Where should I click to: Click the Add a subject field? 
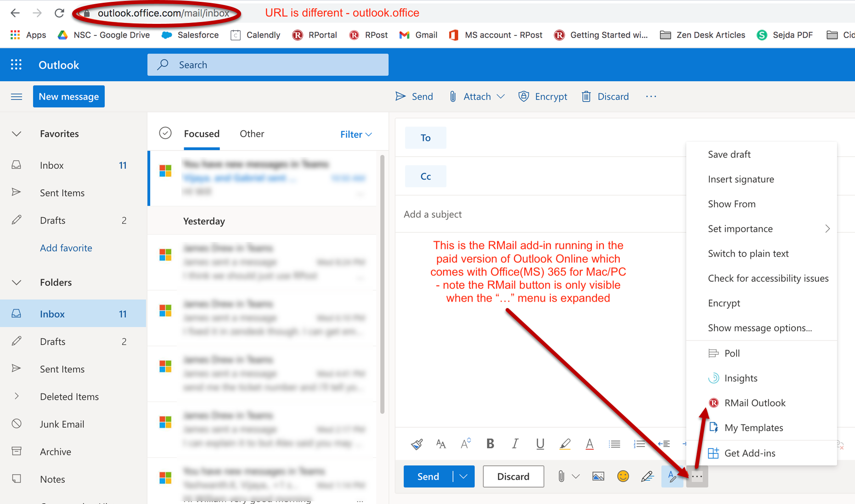(x=542, y=214)
